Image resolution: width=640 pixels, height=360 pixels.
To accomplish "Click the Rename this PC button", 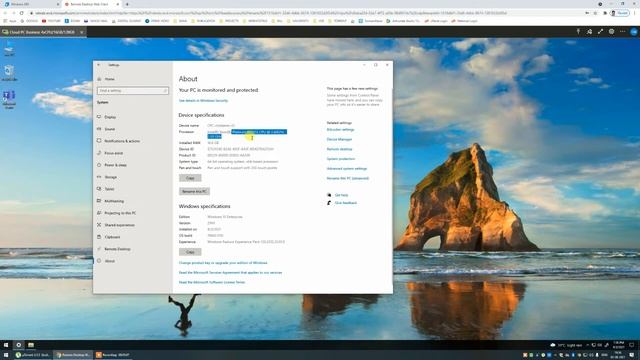I will point(194,191).
